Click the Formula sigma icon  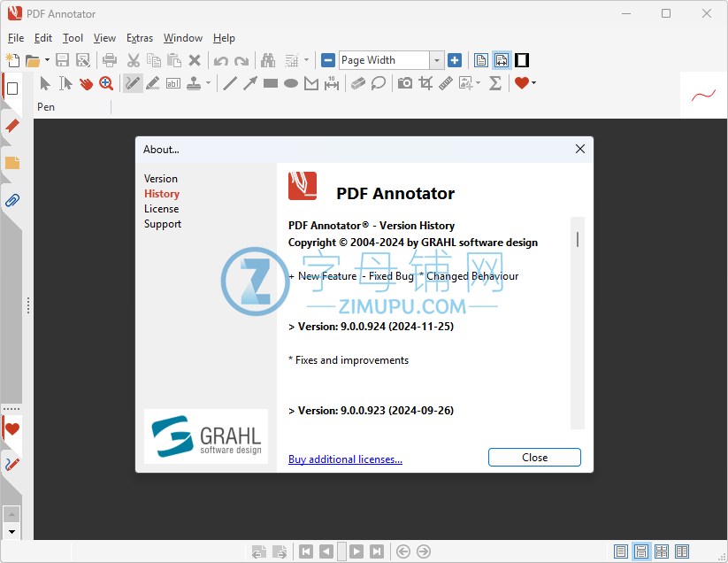[x=495, y=83]
